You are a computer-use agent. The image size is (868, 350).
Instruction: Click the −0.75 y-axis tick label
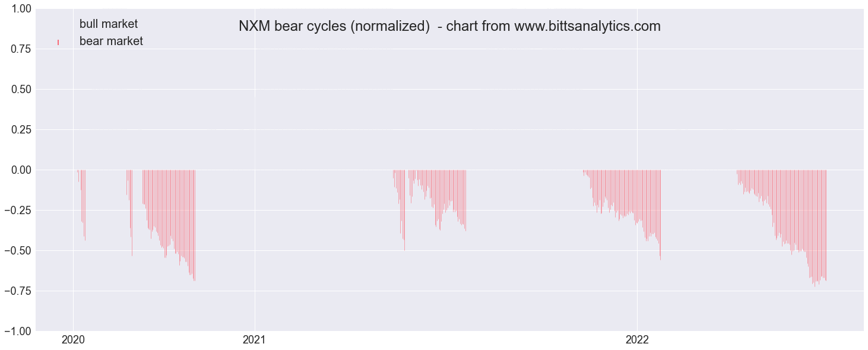click(x=17, y=291)
